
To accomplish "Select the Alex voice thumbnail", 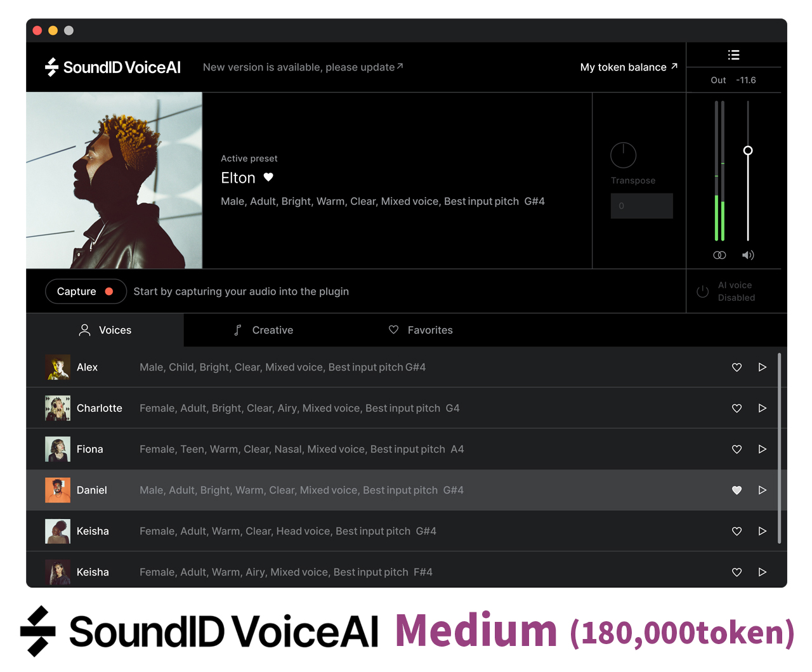I will click(58, 367).
